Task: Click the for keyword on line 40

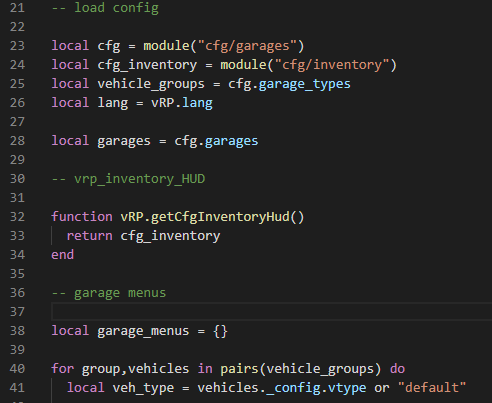Action: pyautogui.click(x=63, y=369)
